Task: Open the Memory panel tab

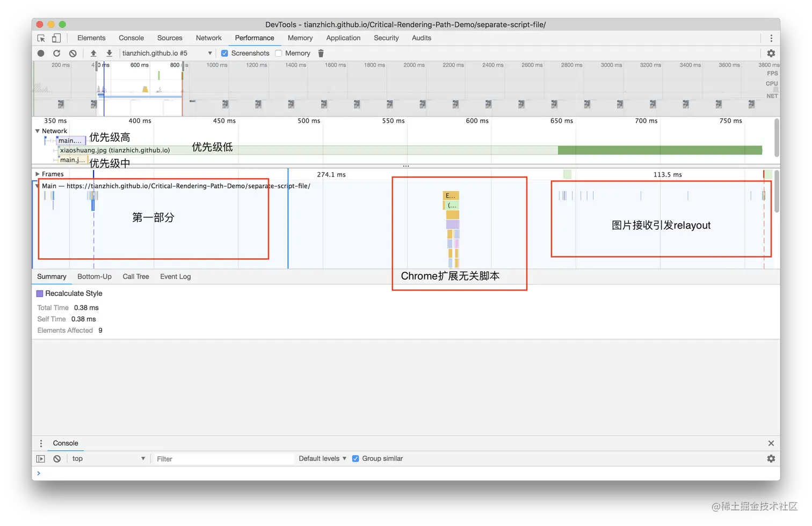Action: 300,38
